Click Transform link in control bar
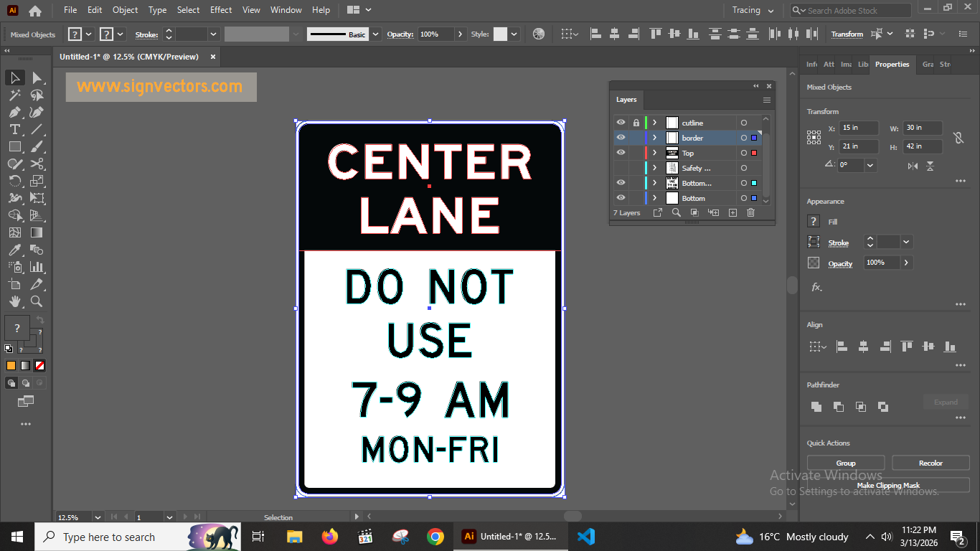This screenshot has width=980, height=551. pos(847,34)
